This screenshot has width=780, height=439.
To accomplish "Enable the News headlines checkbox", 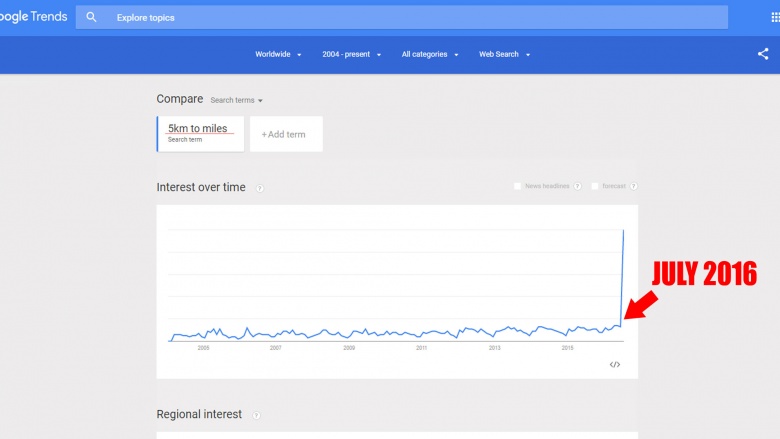I will click(x=517, y=186).
